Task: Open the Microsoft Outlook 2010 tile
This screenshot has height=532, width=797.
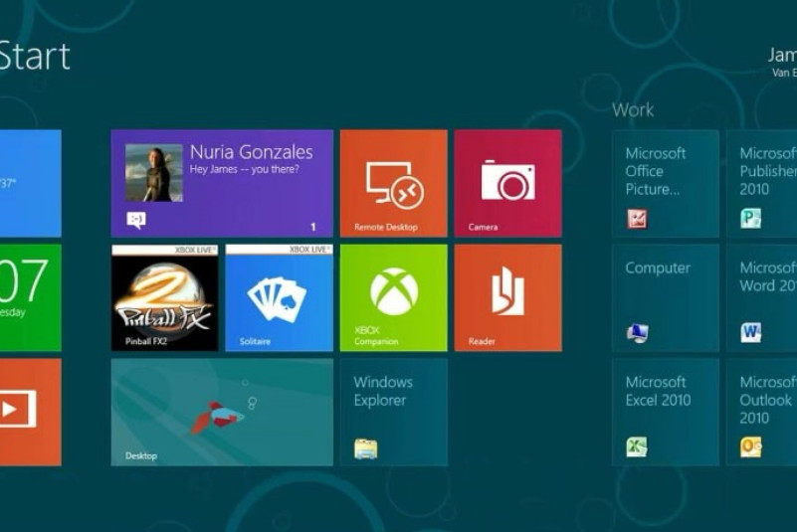Action: [x=761, y=412]
